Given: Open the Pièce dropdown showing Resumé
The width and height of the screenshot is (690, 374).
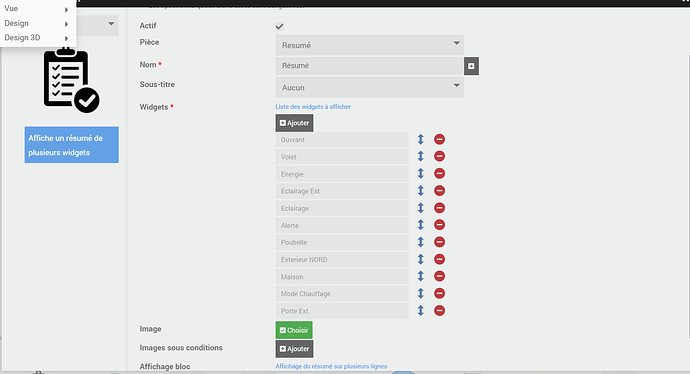Looking at the screenshot, I should 370,45.
